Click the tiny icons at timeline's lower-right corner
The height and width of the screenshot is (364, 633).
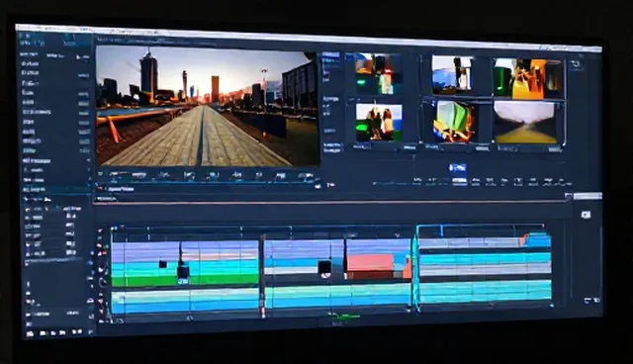pyautogui.click(x=591, y=301)
